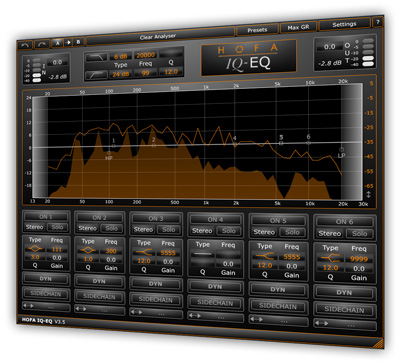Click the band 6 DYN button

point(344,293)
